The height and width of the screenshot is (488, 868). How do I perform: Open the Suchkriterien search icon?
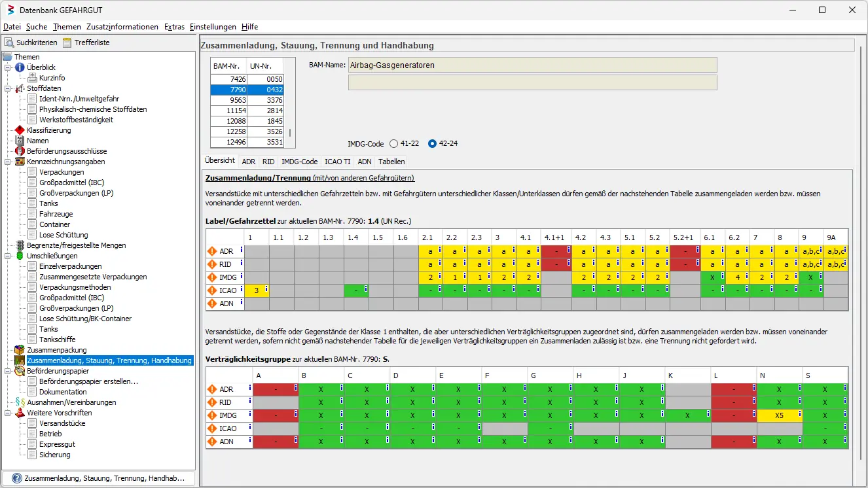[10, 43]
